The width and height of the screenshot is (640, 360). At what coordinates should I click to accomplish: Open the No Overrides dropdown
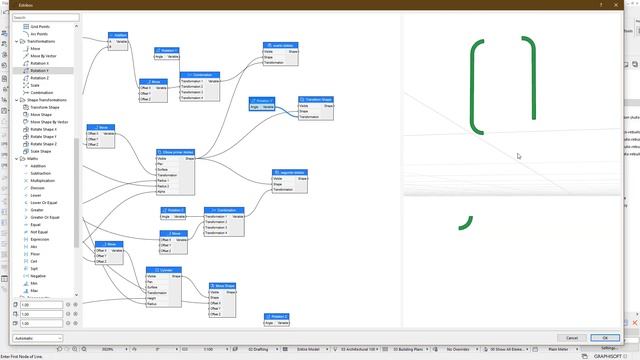(x=476, y=349)
